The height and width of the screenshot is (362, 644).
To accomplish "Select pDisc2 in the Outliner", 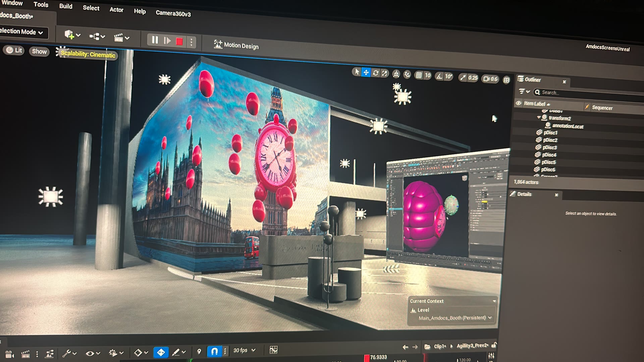I will [550, 140].
